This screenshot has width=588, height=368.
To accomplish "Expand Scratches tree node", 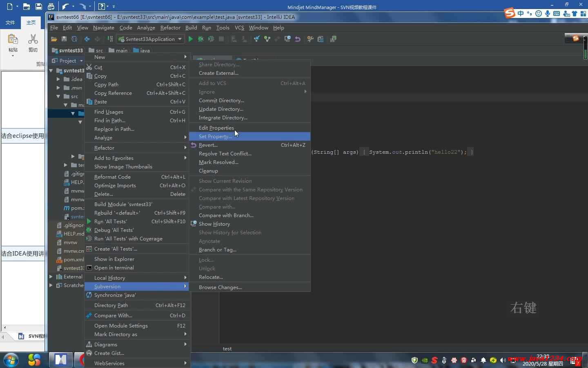I will tap(51, 285).
